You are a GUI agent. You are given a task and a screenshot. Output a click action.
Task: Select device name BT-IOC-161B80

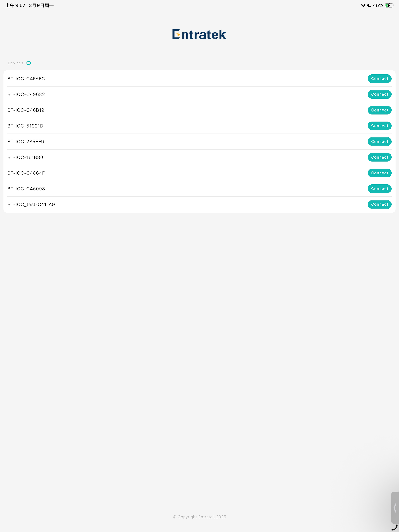(25, 157)
